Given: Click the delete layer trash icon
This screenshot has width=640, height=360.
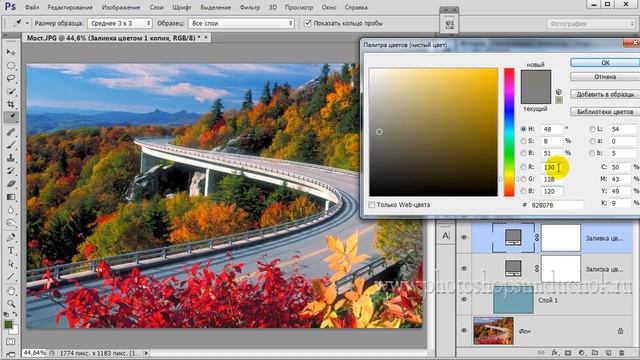Looking at the screenshot, I should coord(622,353).
